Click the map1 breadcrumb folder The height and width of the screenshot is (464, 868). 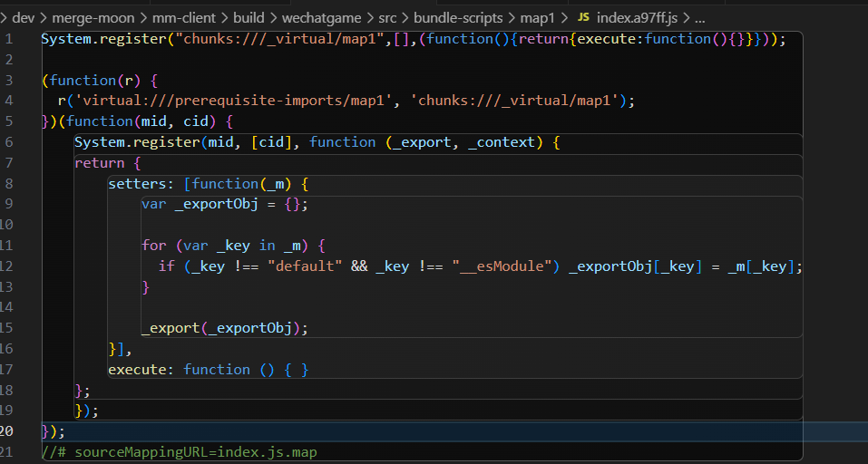tap(538, 18)
